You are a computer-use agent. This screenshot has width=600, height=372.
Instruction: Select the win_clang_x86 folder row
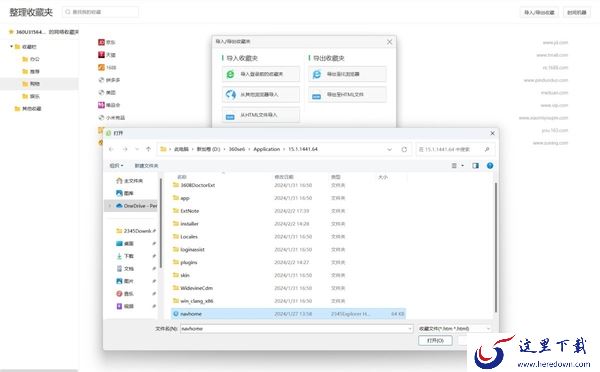(x=289, y=301)
